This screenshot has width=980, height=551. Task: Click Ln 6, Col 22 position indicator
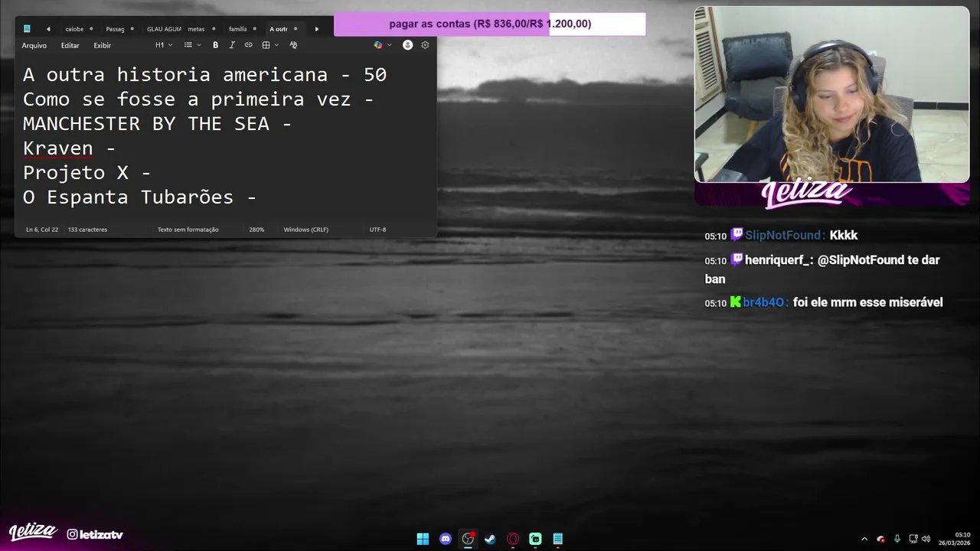coord(42,230)
